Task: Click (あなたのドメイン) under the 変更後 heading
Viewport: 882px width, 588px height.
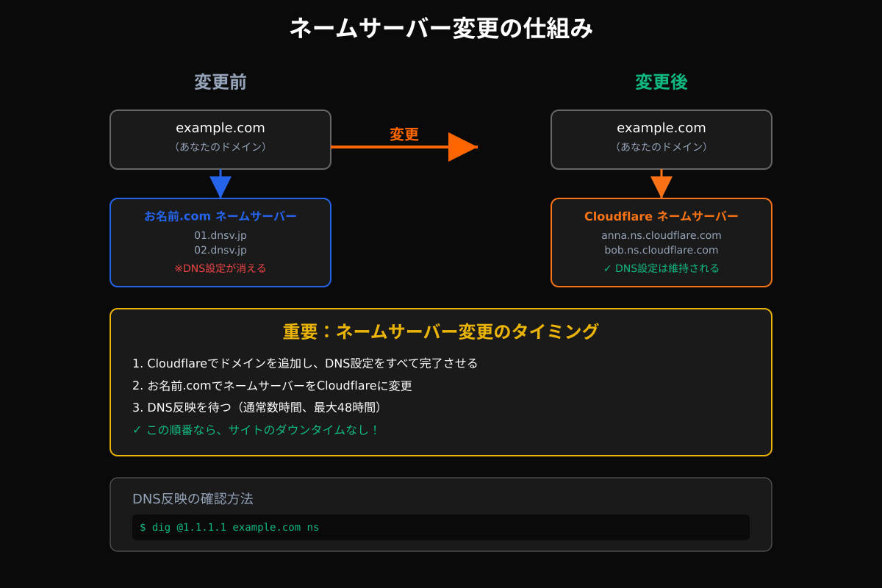Action: click(661, 147)
